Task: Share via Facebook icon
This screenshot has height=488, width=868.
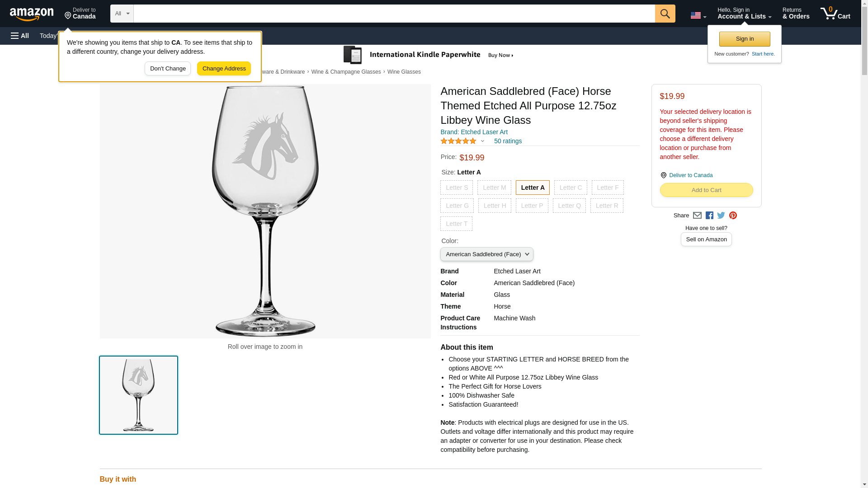Action: pyautogui.click(x=709, y=216)
